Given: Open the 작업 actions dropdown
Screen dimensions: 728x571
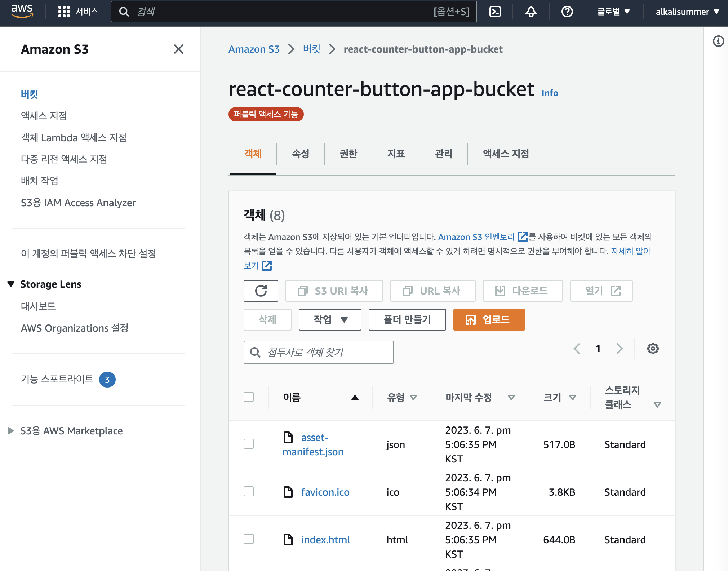Looking at the screenshot, I should pos(330,319).
